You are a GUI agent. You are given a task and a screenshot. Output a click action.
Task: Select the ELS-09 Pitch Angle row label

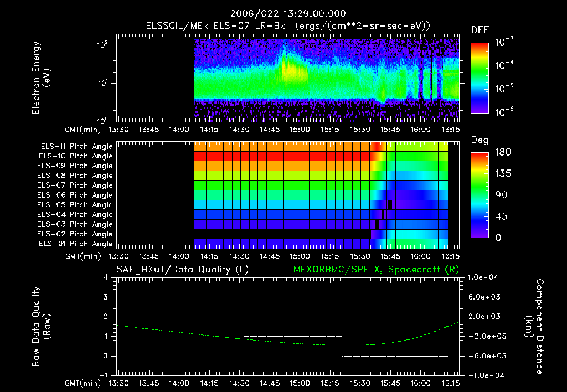[x=75, y=166]
